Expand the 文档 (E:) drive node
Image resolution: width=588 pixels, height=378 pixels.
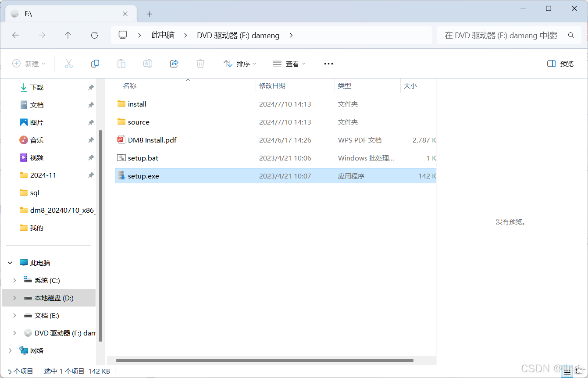[x=14, y=315]
